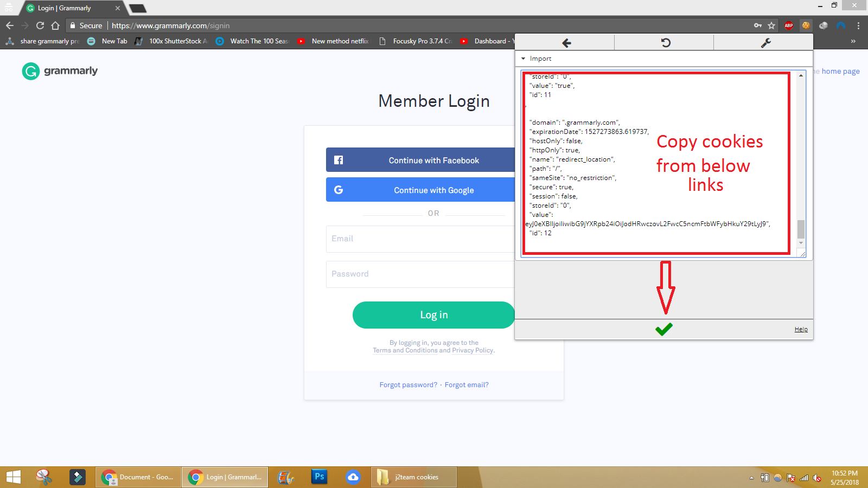The height and width of the screenshot is (488, 868).
Task: Click the saved password key icon
Action: (758, 25)
